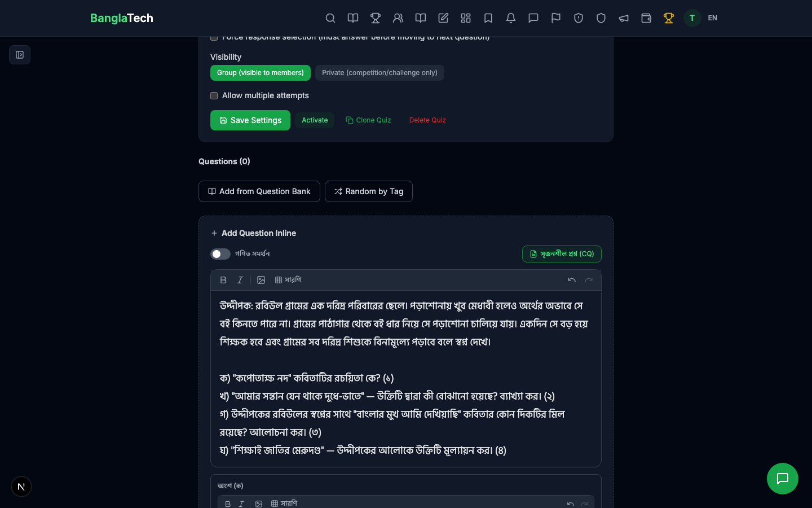812x508 pixels.
Task: Open the bookmarks icon
Action: pyautogui.click(x=488, y=18)
